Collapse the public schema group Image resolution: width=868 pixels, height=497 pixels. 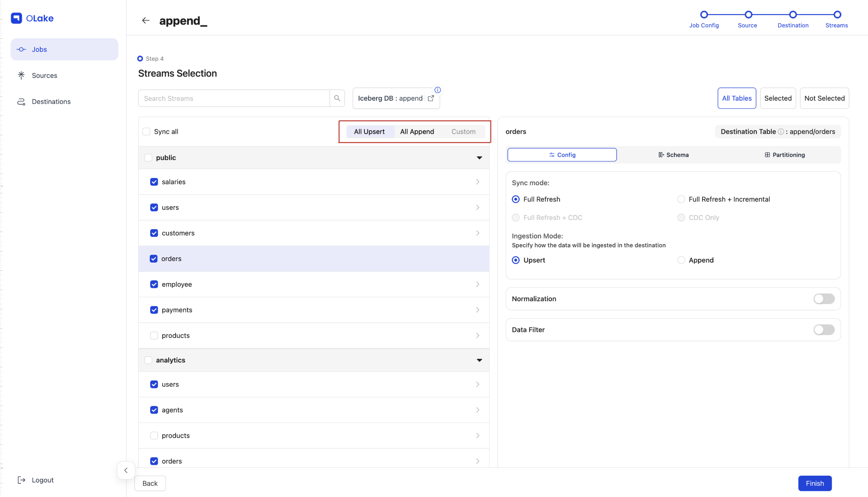[x=479, y=158]
